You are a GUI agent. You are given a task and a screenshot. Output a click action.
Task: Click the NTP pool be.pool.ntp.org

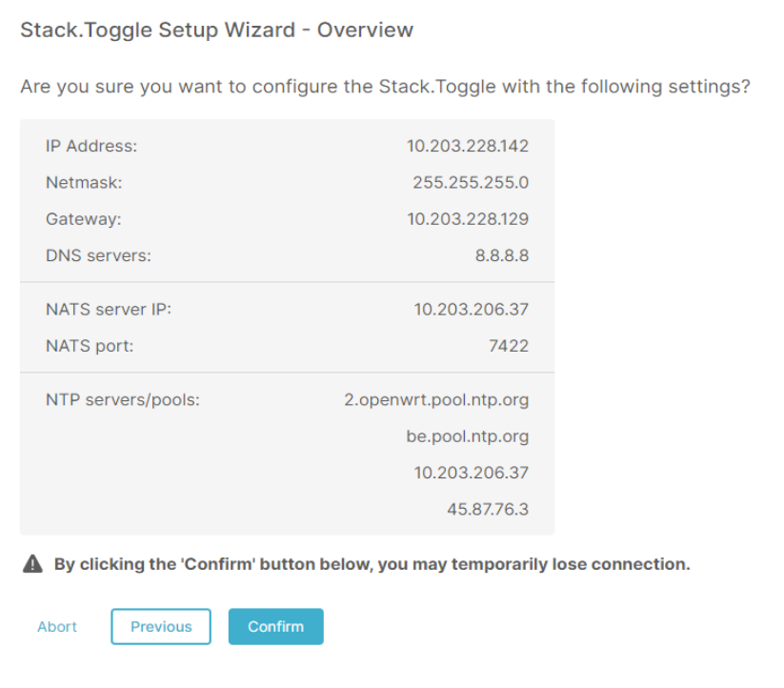471,435
